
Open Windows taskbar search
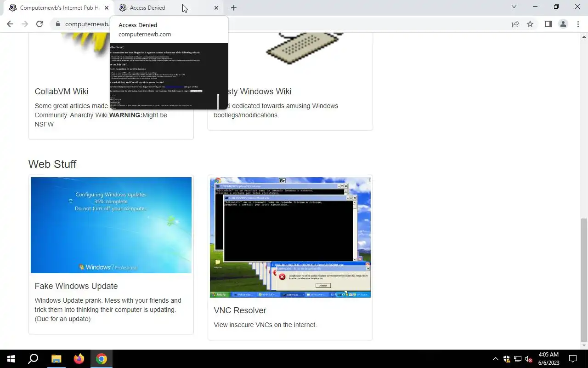click(x=33, y=359)
